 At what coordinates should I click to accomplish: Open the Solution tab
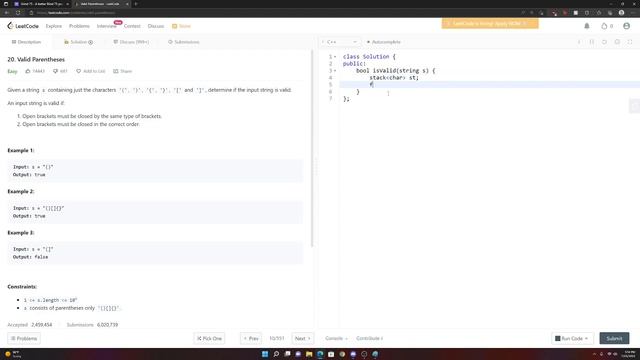click(x=78, y=42)
